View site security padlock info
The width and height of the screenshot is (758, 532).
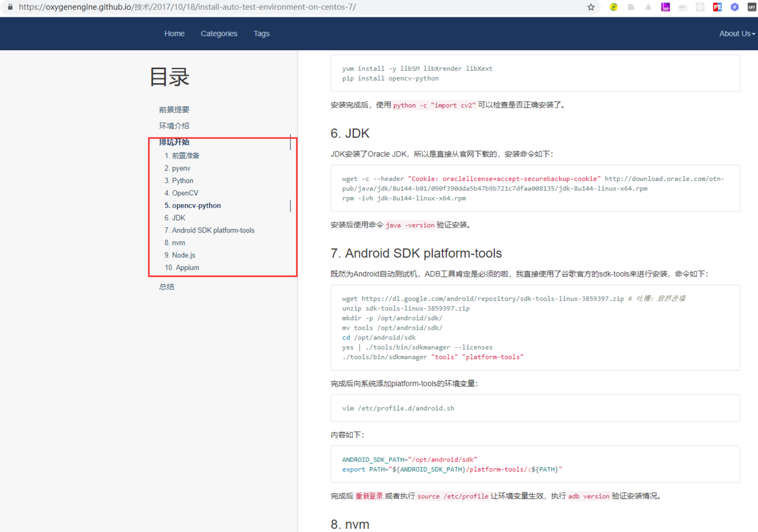[9, 7]
